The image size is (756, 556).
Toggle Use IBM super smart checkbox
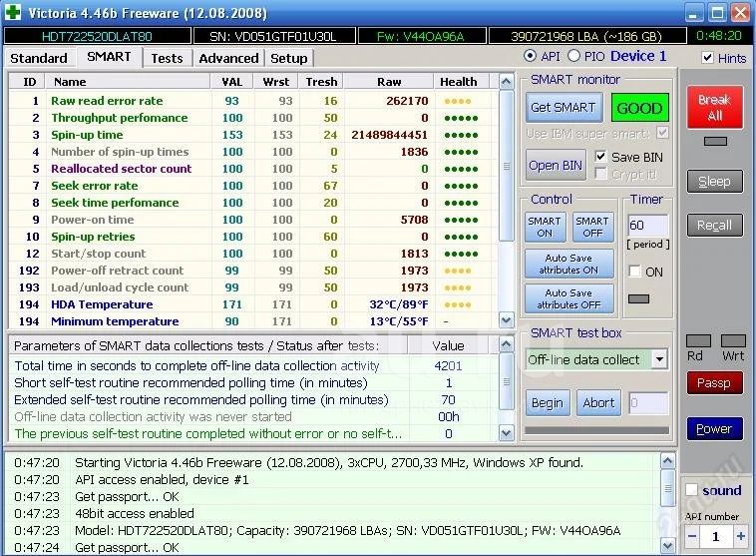tap(663, 133)
